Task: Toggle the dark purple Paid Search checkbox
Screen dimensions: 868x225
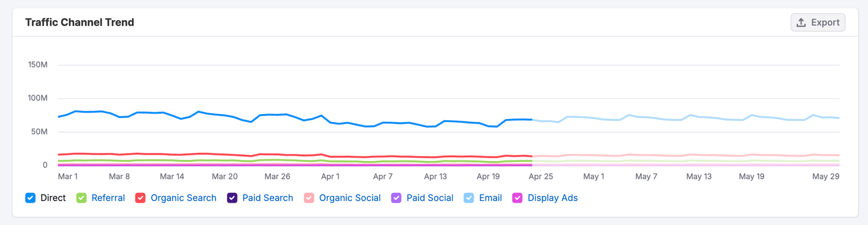Action: click(x=232, y=198)
